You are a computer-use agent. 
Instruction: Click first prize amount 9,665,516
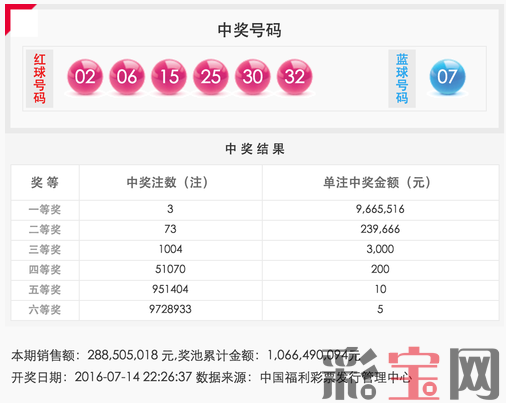coord(380,209)
